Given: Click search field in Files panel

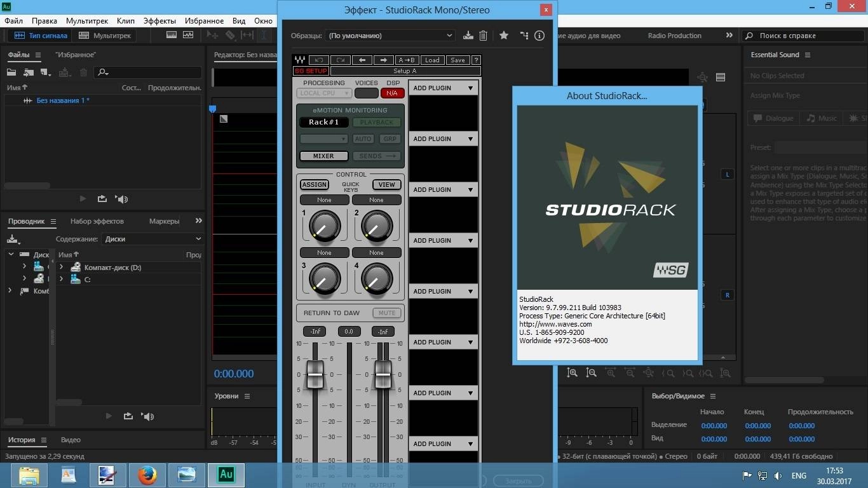Looking at the screenshot, I should tap(148, 72).
